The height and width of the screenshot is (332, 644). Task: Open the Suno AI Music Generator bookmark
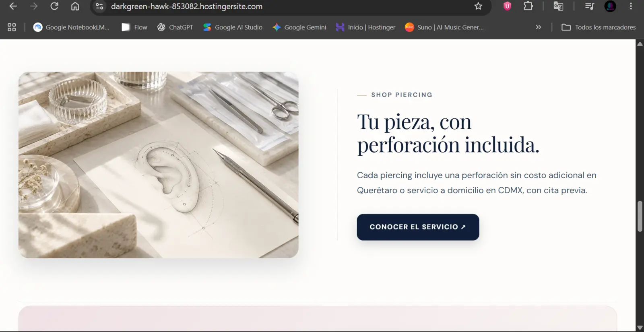[444, 27]
